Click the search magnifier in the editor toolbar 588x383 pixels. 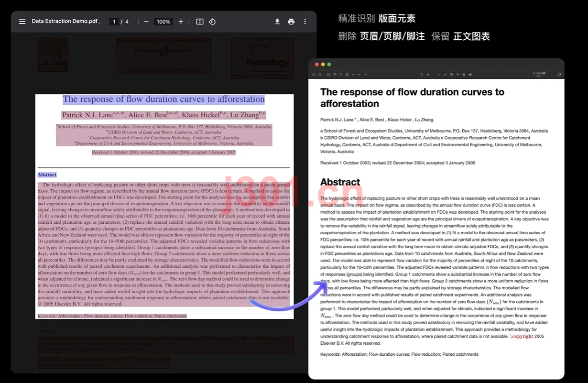tap(320, 74)
